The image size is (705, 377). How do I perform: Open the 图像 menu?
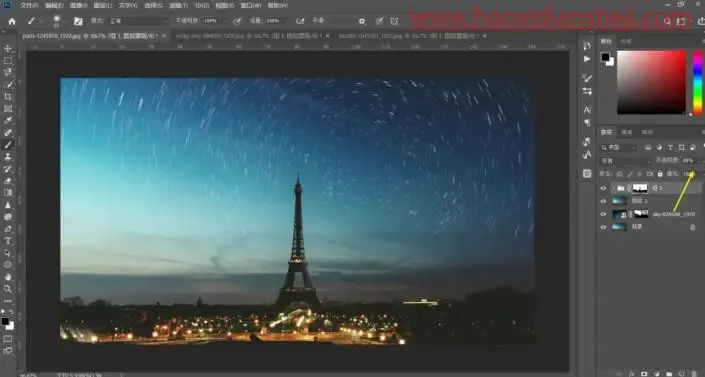(78, 6)
